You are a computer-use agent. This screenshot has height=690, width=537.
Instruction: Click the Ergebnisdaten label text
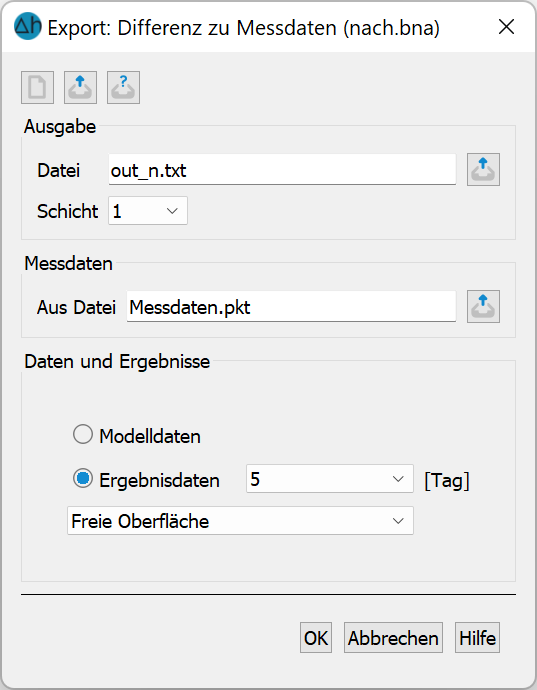159,480
